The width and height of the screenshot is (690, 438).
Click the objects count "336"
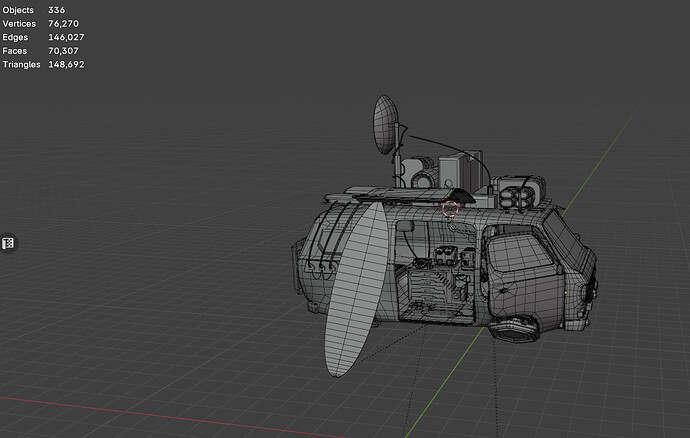(56, 10)
